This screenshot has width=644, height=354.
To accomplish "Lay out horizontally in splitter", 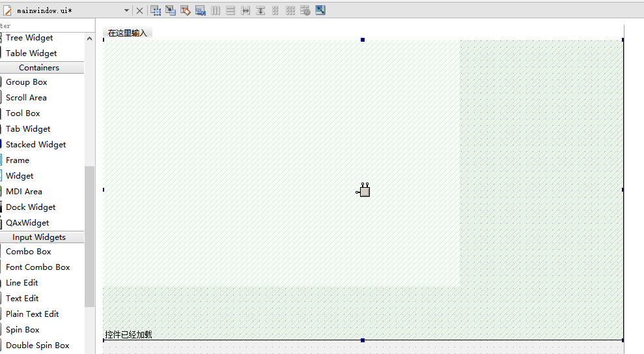I will 245,10.
